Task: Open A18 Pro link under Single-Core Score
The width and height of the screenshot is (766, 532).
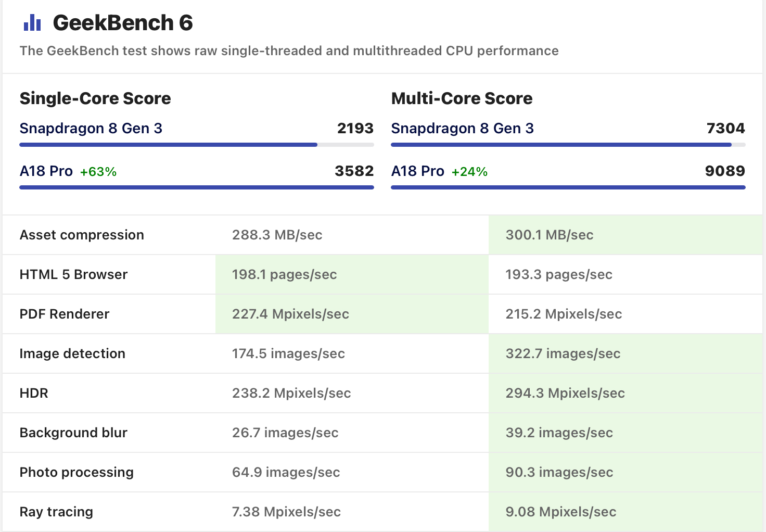Action: (46, 171)
